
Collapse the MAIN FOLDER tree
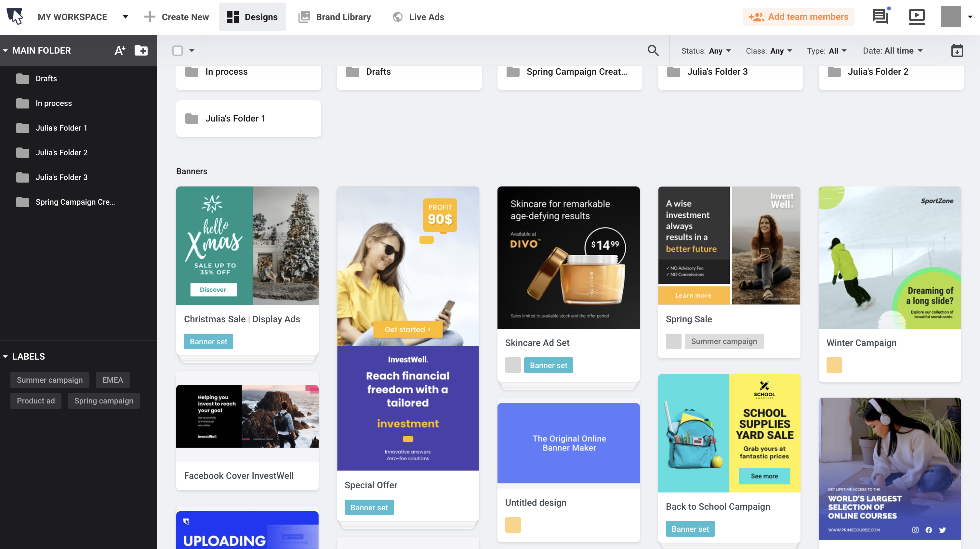coord(5,51)
